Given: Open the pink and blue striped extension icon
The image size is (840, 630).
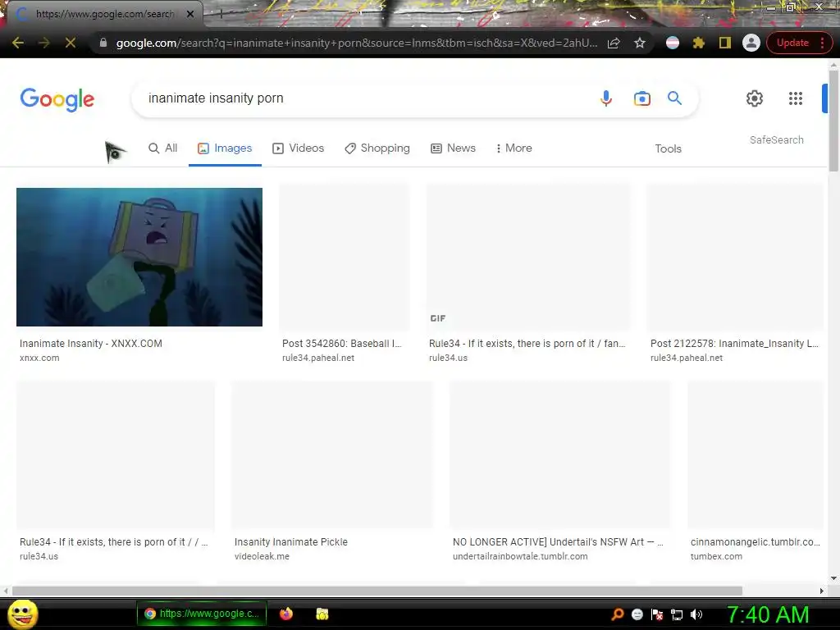Looking at the screenshot, I should click(x=673, y=43).
